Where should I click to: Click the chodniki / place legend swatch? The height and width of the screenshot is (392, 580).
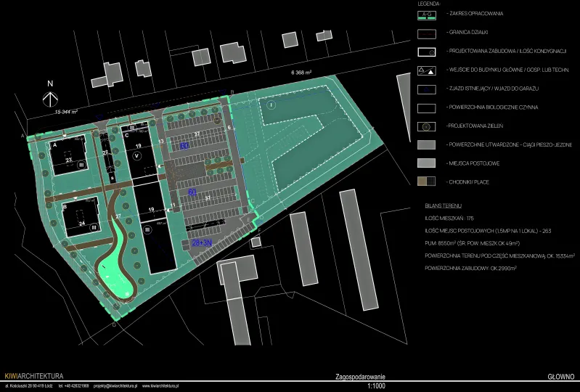[429, 181]
